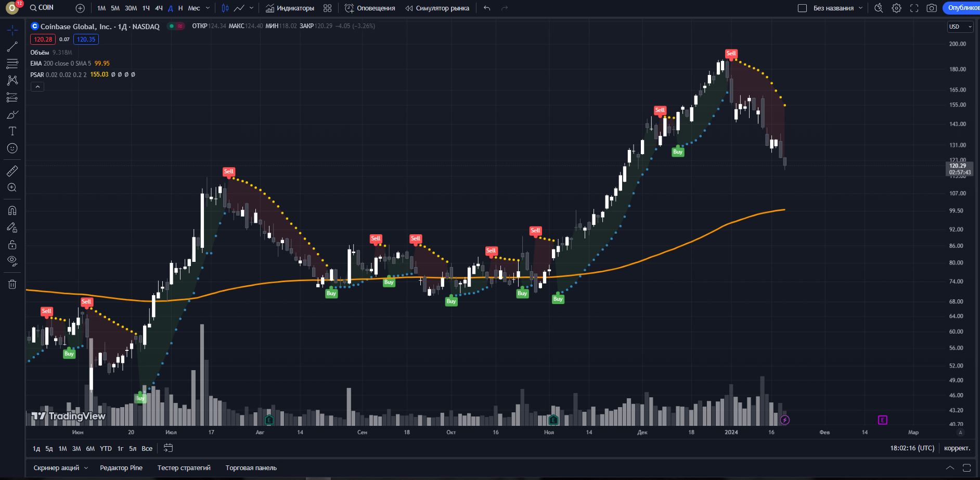Open the Скринер акций dropdown

[x=61, y=468]
